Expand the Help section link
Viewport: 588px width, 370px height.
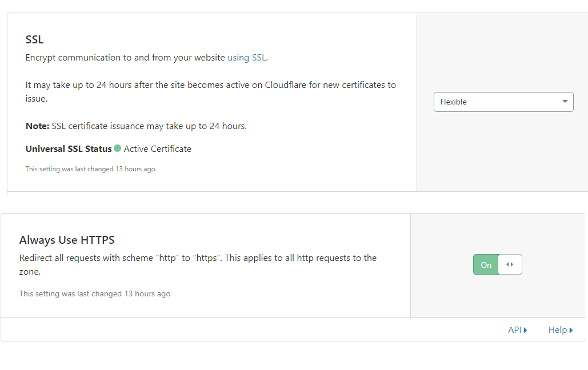557,330
